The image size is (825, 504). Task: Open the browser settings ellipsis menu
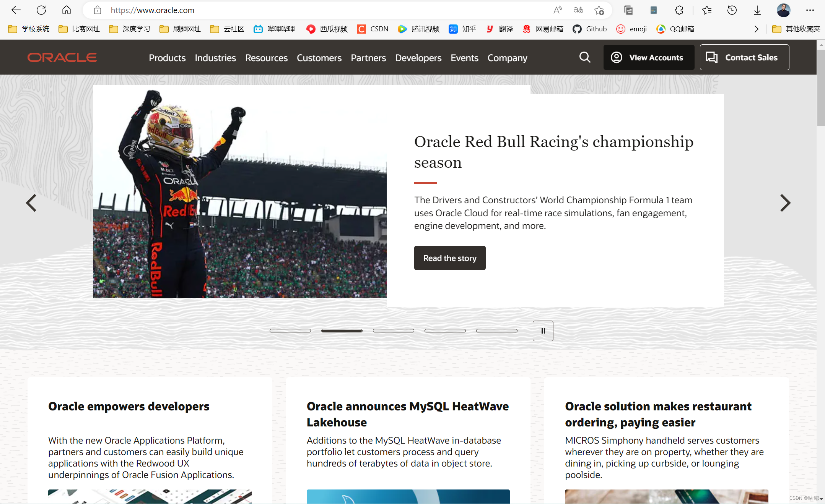pos(810,10)
